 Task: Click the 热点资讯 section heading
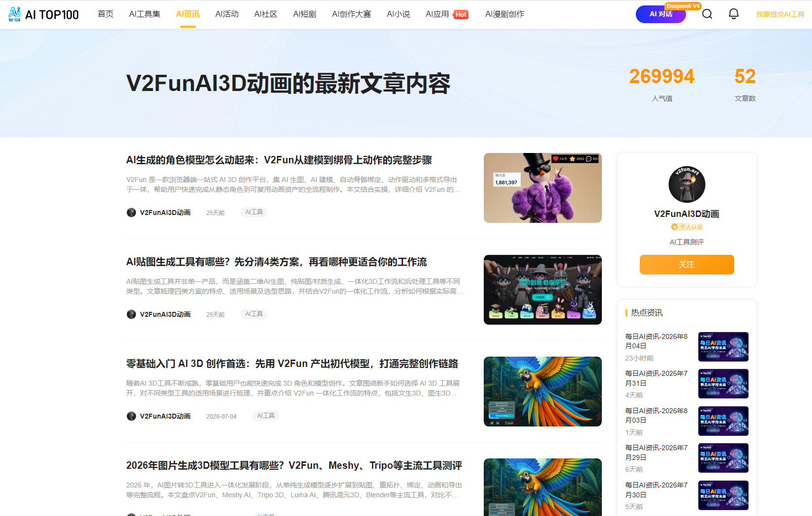coord(647,313)
